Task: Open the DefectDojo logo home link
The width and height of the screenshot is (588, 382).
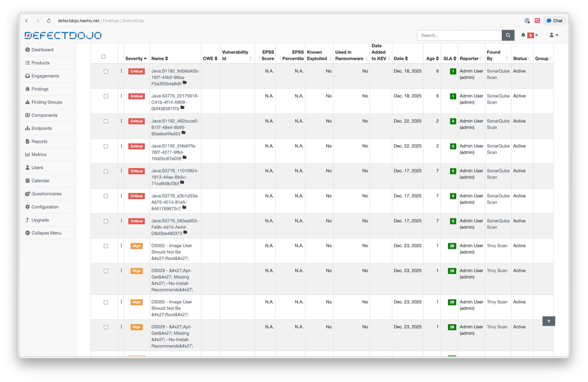Action: click(63, 35)
